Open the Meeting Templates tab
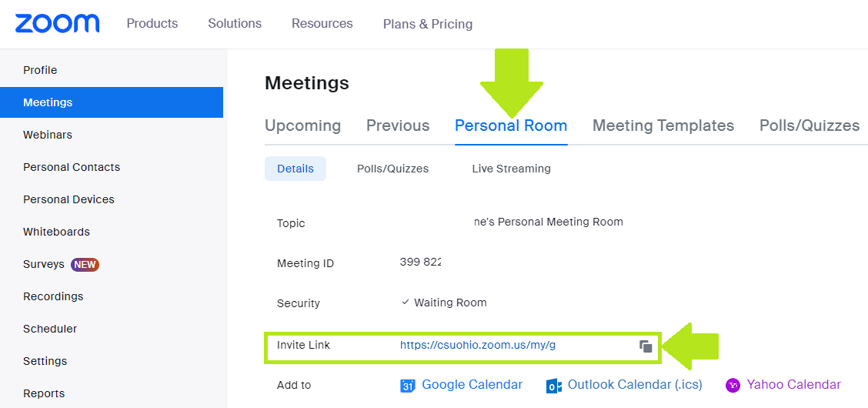This screenshot has width=868, height=408. pos(663,125)
